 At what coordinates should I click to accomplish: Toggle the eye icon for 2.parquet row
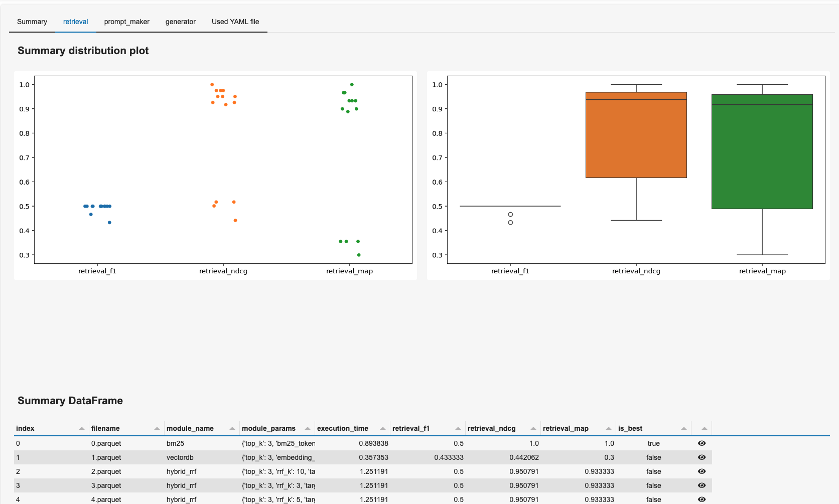701,471
